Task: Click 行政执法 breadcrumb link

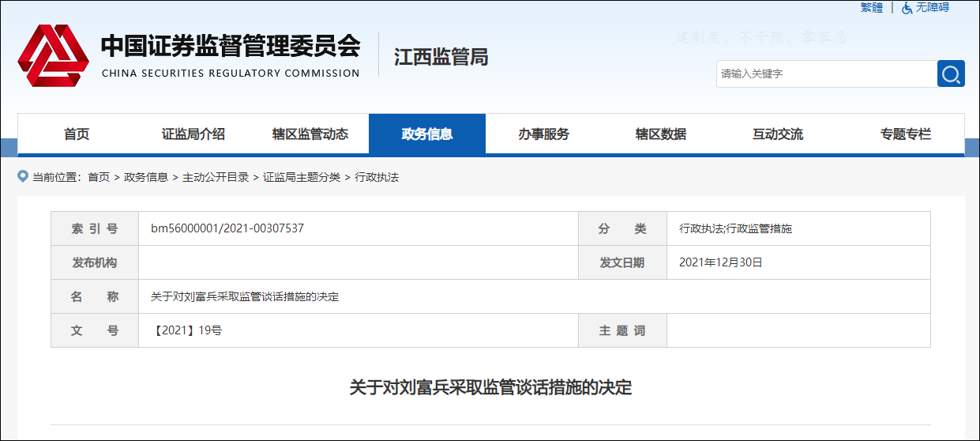Action: pyautogui.click(x=377, y=177)
